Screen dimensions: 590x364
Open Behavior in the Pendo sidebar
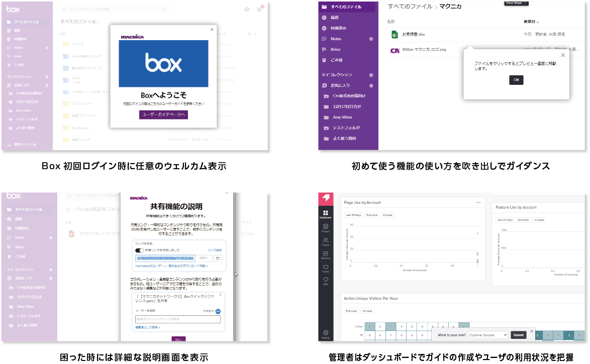click(326, 255)
